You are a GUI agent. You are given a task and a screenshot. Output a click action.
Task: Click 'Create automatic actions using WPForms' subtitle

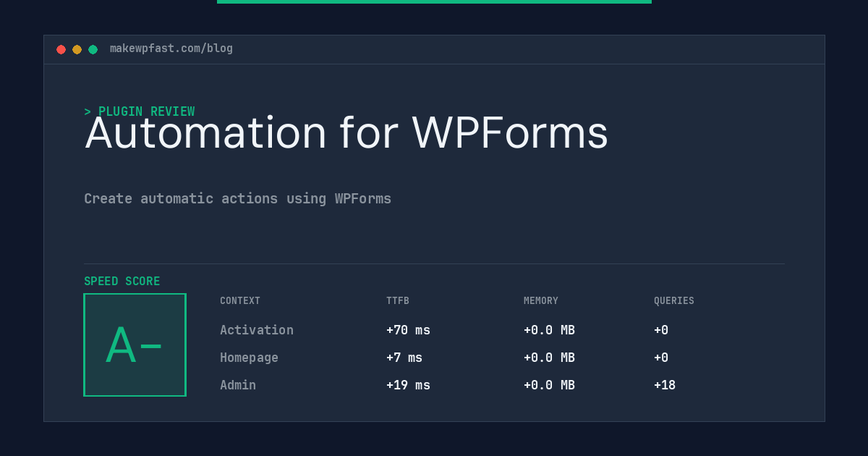pos(238,198)
